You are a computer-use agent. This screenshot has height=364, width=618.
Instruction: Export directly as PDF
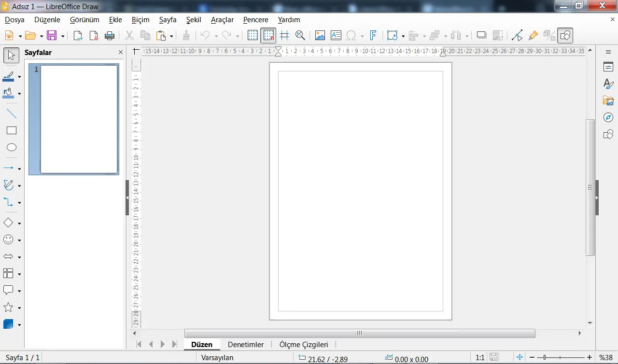click(x=94, y=35)
